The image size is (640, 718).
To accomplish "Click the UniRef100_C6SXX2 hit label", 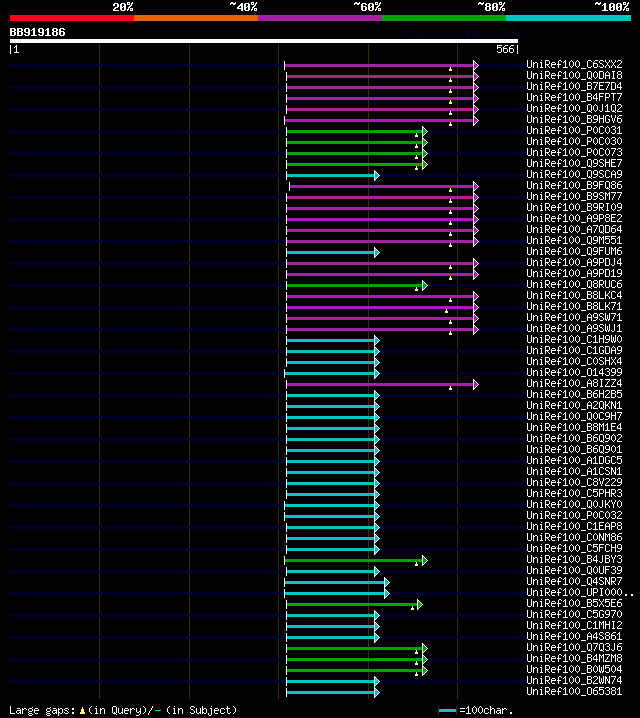I will pos(574,65).
